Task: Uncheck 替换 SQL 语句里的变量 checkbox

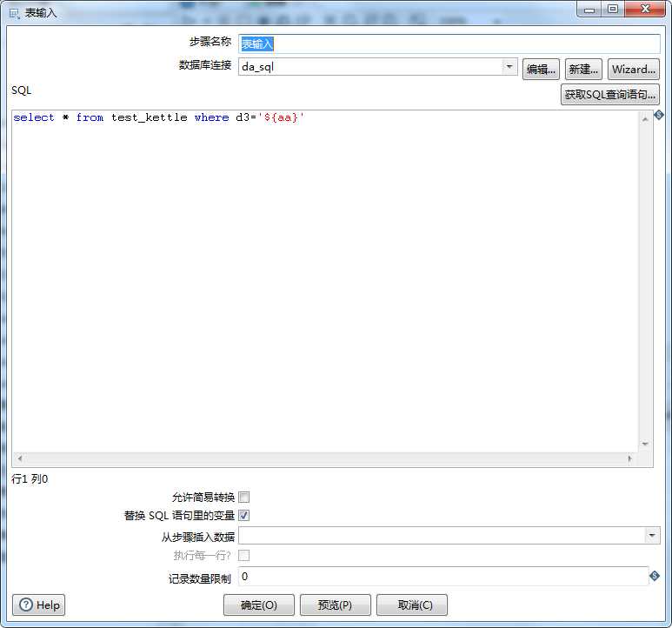Action: pyautogui.click(x=244, y=515)
